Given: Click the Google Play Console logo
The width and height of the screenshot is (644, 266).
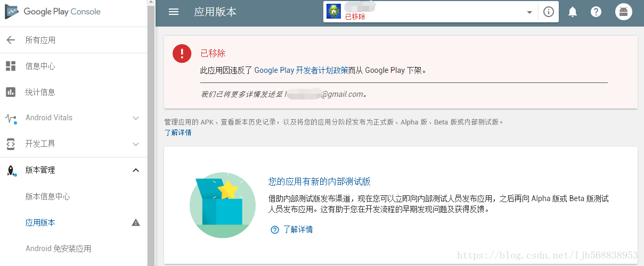Looking at the screenshot, I should 52,12.
